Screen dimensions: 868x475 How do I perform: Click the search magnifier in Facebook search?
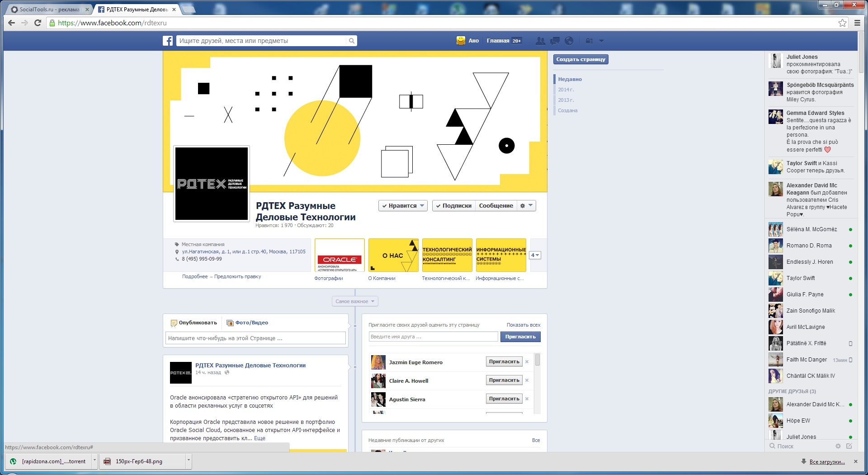click(x=351, y=41)
